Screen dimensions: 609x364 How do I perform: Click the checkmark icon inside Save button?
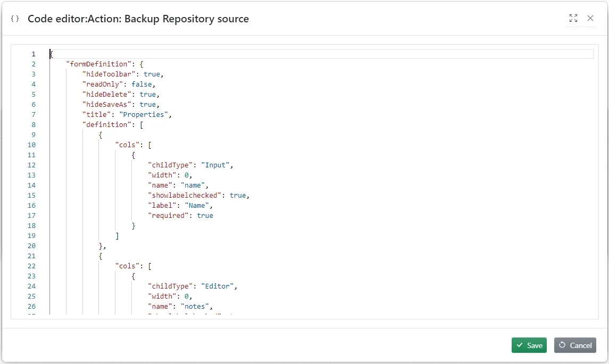coord(520,345)
